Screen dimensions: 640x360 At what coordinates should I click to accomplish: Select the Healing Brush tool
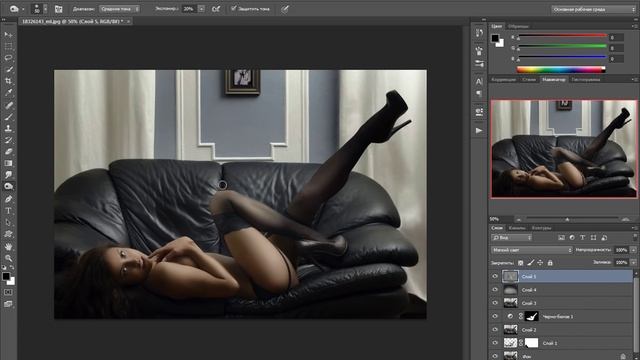tap(8, 105)
